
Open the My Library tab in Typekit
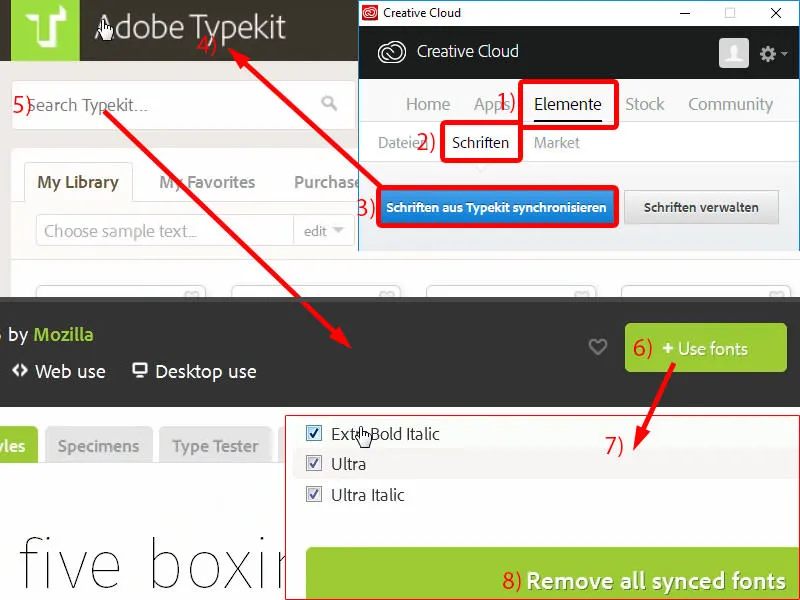(x=78, y=182)
